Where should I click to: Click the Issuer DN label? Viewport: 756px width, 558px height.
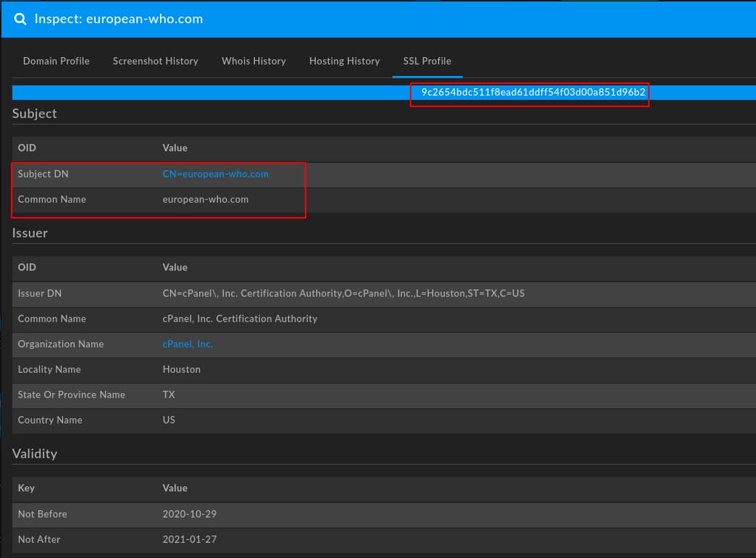tap(40, 293)
